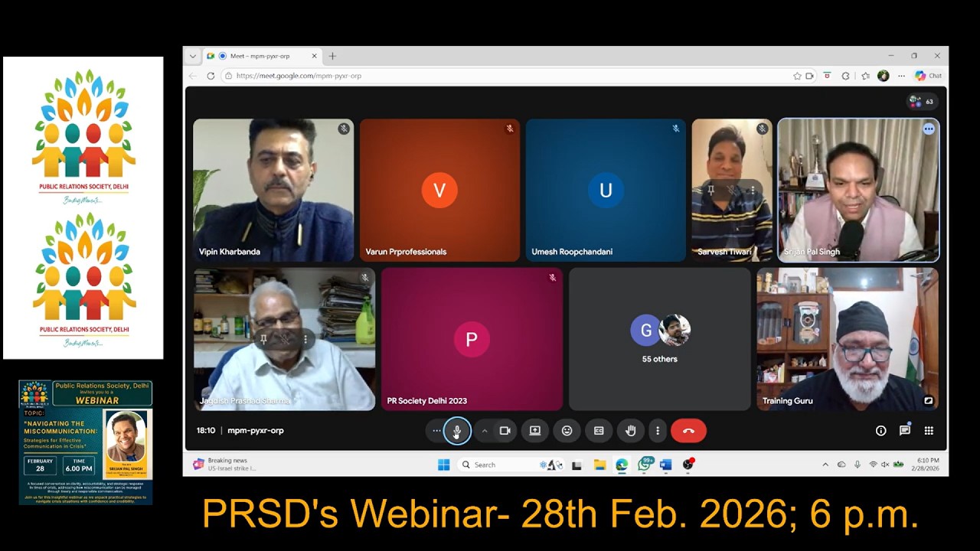Open browser Settings and more menu
This screenshot has width=980, height=551.
(x=901, y=76)
